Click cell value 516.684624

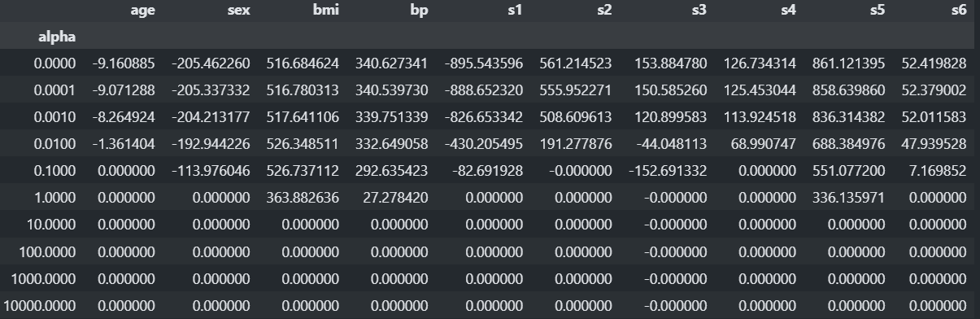tap(303, 63)
